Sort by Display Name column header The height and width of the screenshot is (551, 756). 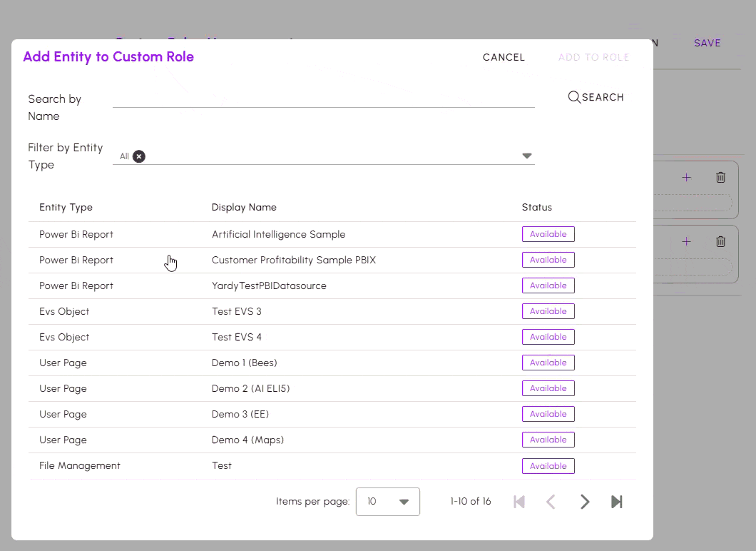point(244,207)
